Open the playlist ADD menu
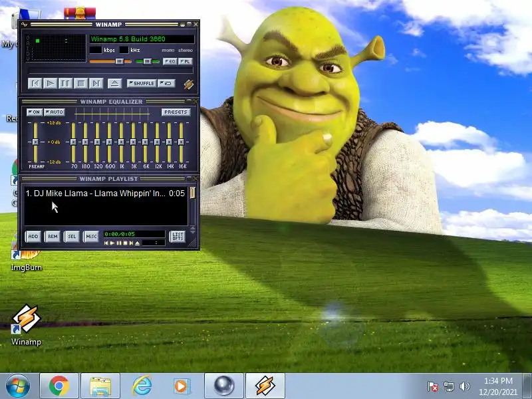This screenshot has height=399, width=532. (33, 236)
